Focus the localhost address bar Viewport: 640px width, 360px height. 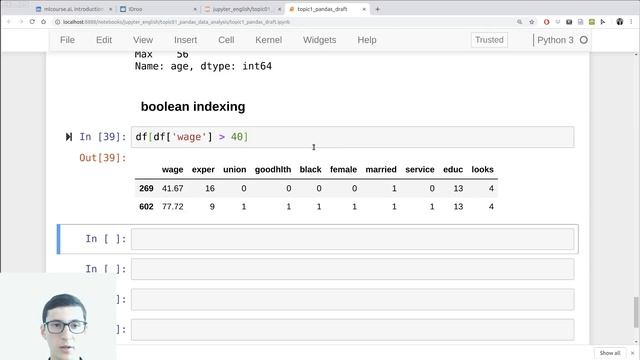(176, 22)
